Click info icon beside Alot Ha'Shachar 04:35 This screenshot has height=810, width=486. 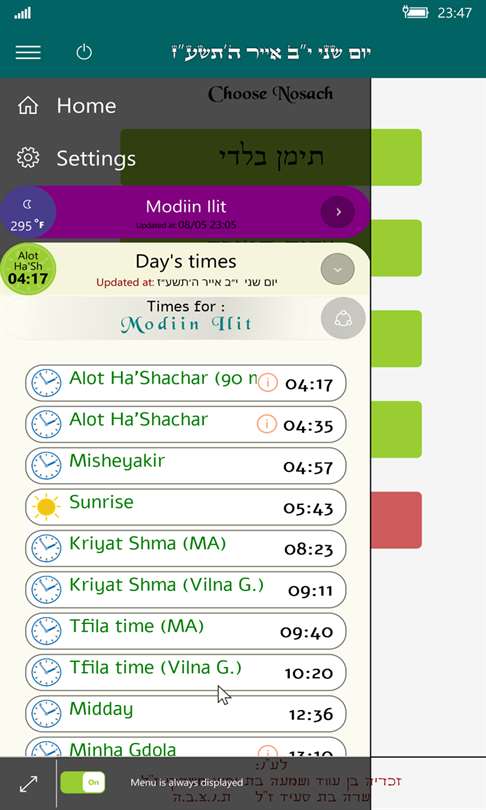point(266,424)
